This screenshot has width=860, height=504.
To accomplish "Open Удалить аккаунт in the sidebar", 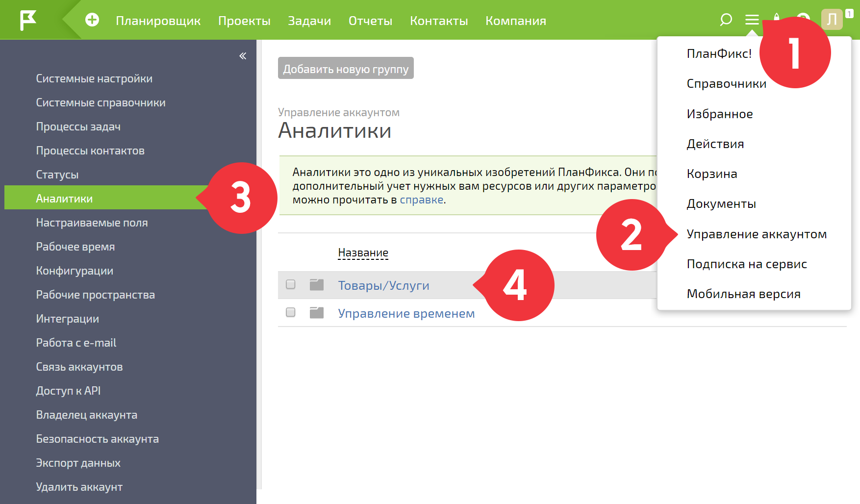I will (x=79, y=487).
